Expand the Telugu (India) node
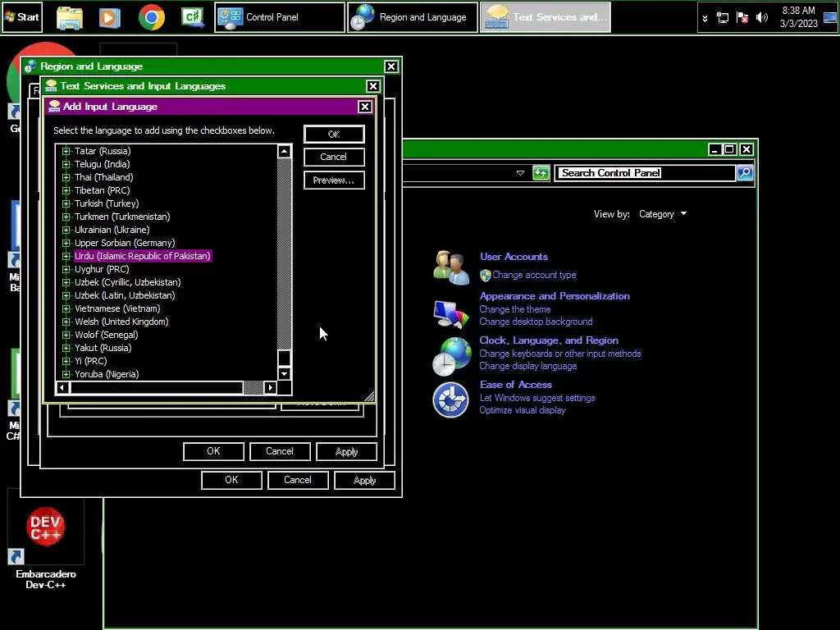 click(66, 164)
